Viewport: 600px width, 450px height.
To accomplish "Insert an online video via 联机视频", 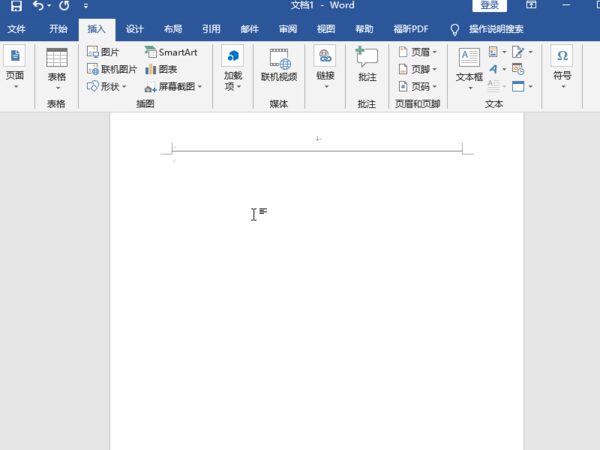I will pos(279,65).
